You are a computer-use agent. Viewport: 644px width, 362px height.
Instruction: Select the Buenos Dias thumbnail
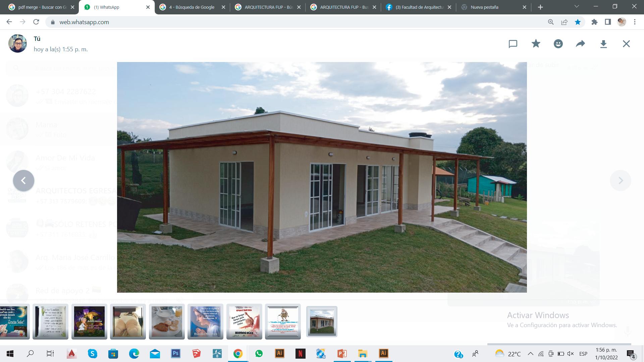pyautogui.click(x=244, y=321)
